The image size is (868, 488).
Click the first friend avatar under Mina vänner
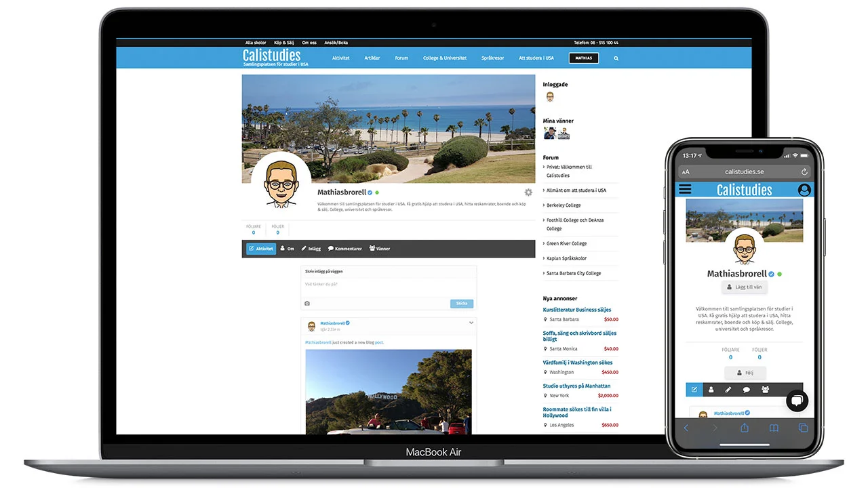point(550,133)
